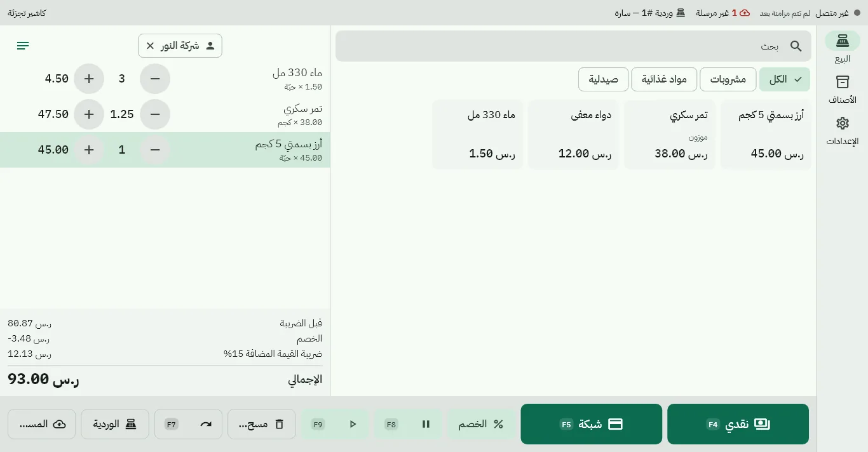Click قبل الضريبة 80.87 row
Image resolution: width=868 pixels, height=452 pixels.
pyautogui.click(x=165, y=323)
